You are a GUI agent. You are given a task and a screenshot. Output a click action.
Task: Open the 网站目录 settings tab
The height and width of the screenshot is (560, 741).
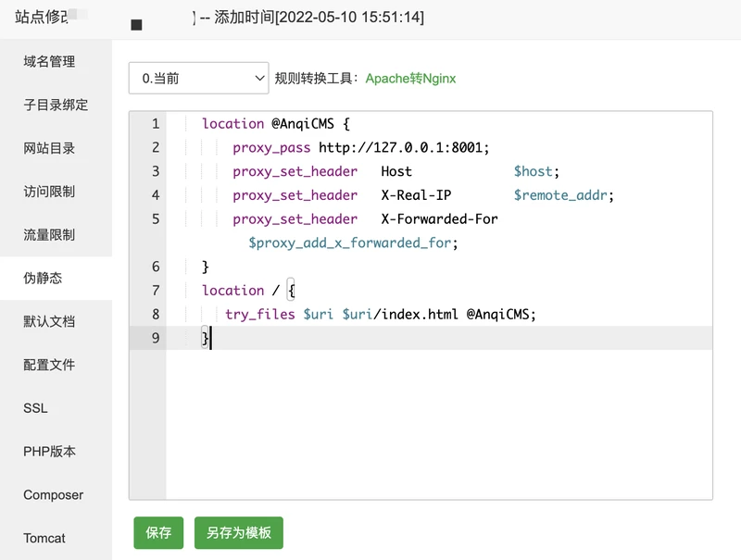(x=50, y=148)
